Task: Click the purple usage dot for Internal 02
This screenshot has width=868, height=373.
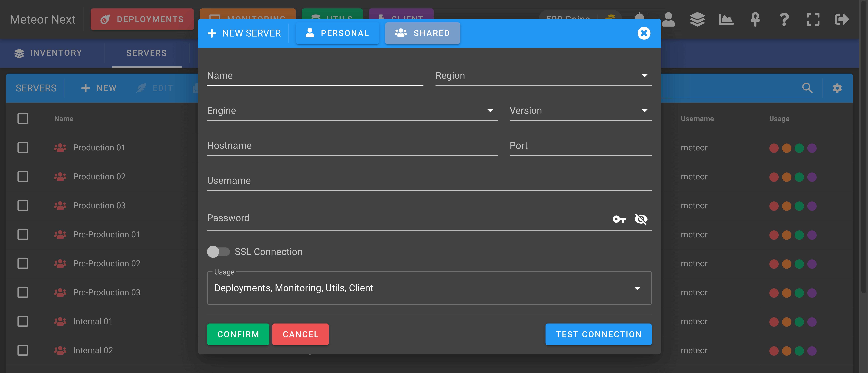Action: tap(812, 351)
